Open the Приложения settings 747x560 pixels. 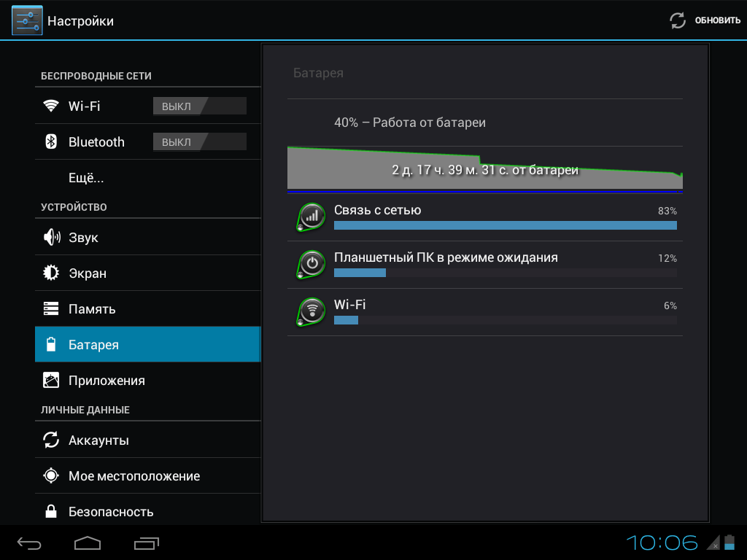[147, 380]
